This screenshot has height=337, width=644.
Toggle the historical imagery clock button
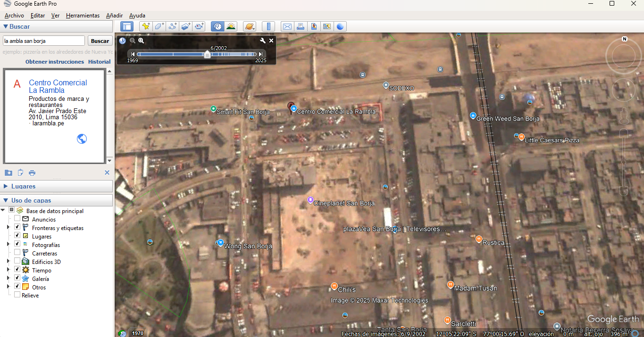(217, 26)
